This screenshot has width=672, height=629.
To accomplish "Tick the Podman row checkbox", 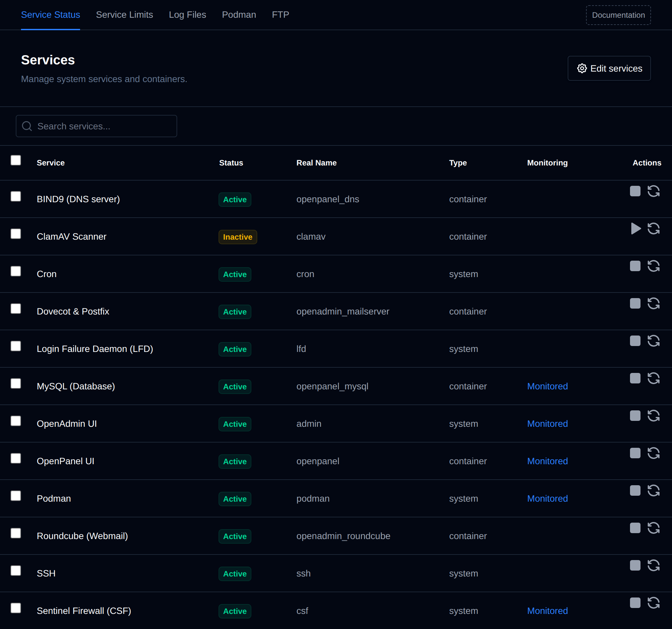I will [x=15, y=496].
